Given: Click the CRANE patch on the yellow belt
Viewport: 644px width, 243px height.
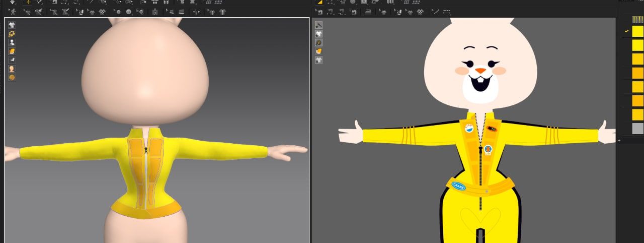Looking at the screenshot, I should 458,186.
